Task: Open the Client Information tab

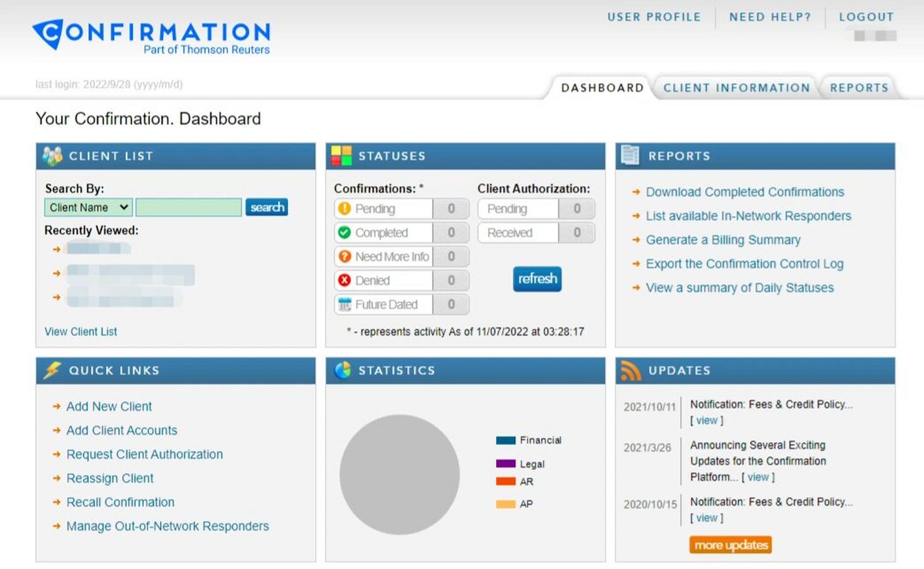Action: point(737,88)
